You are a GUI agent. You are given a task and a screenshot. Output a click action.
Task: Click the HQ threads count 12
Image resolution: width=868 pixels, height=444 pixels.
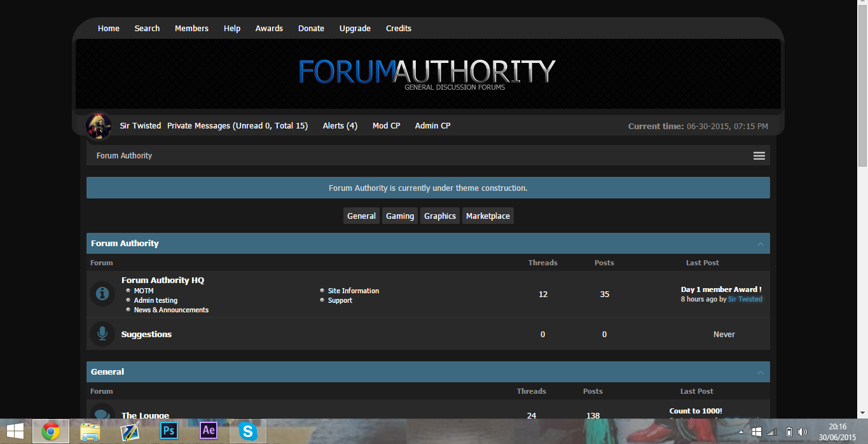[x=543, y=295]
